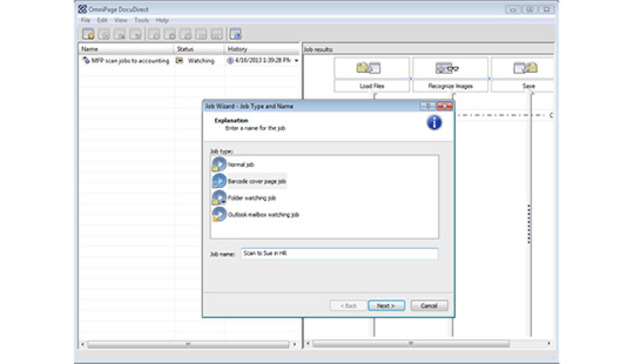Sort by the Status column header
This screenshot has height=364, width=634.
pos(199,49)
